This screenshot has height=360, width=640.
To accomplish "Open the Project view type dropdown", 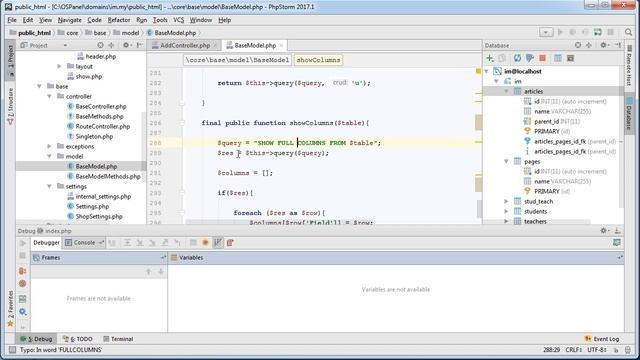I will click(x=65, y=45).
